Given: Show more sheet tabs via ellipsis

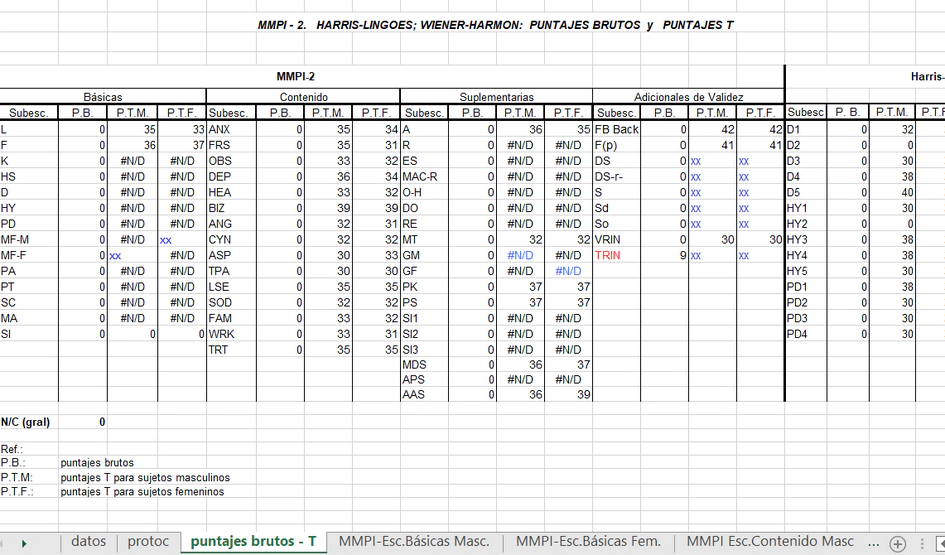Looking at the screenshot, I should pos(872,543).
